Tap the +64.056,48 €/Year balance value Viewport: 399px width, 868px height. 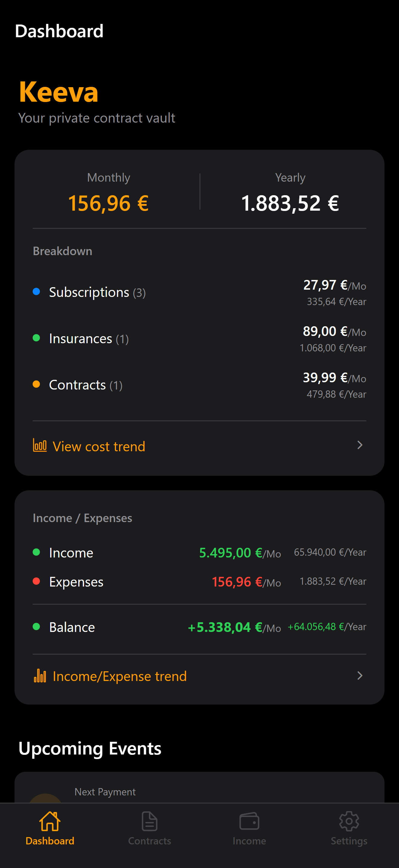point(327,627)
